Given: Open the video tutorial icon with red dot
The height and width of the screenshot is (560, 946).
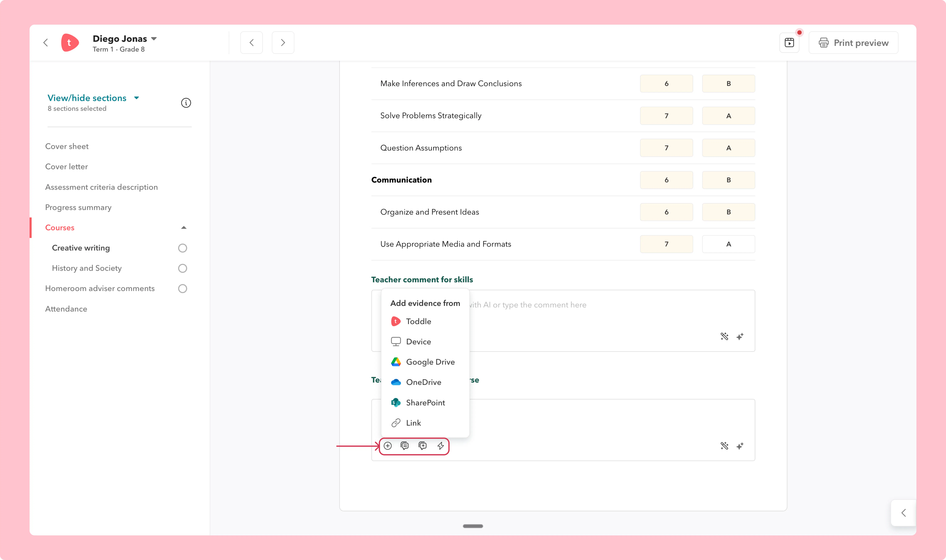Looking at the screenshot, I should pos(789,43).
